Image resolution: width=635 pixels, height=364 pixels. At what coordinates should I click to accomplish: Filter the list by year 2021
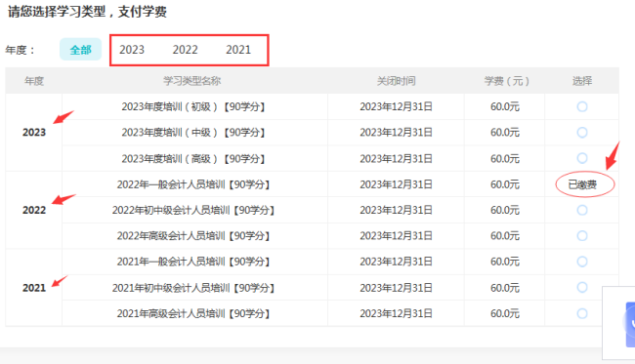point(238,50)
